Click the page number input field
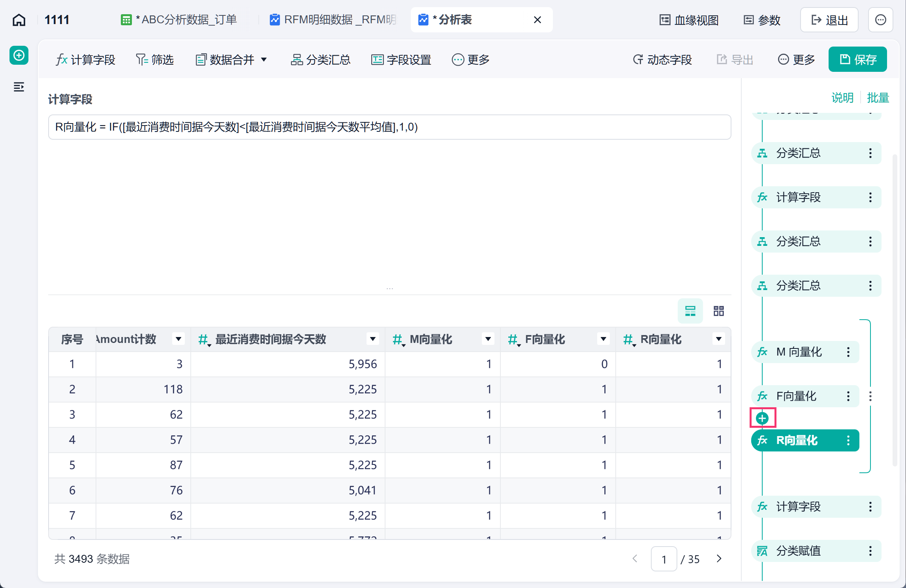 click(664, 559)
